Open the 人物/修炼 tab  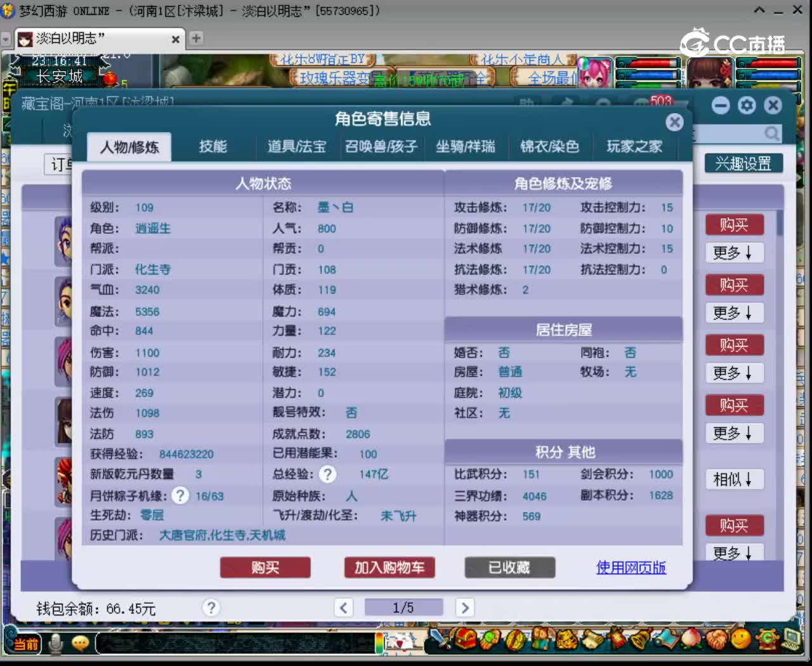pyautogui.click(x=129, y=147)
